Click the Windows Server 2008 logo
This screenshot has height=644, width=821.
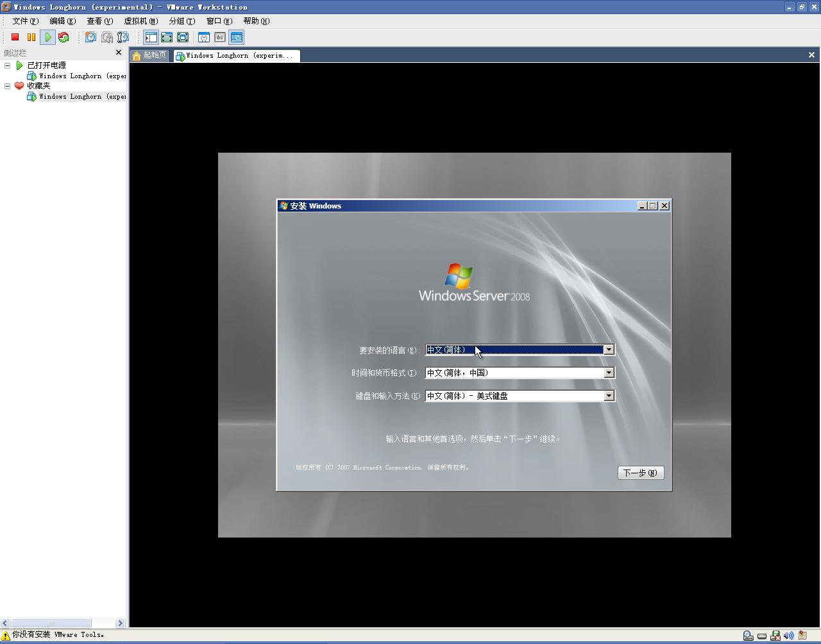click(x=474, y=282)
